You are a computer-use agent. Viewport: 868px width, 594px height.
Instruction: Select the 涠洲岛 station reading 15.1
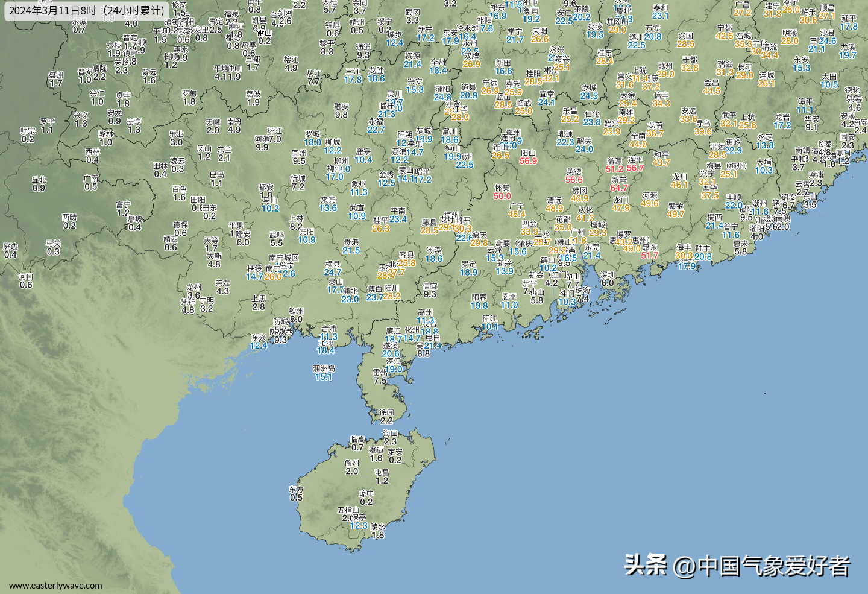[x=324, y=377]
